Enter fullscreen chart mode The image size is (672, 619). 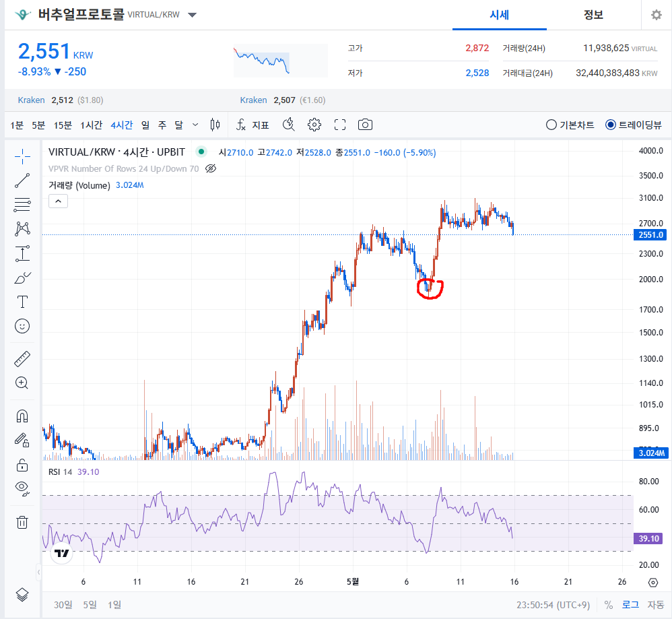pyautogui.click(x=340, y=125)
